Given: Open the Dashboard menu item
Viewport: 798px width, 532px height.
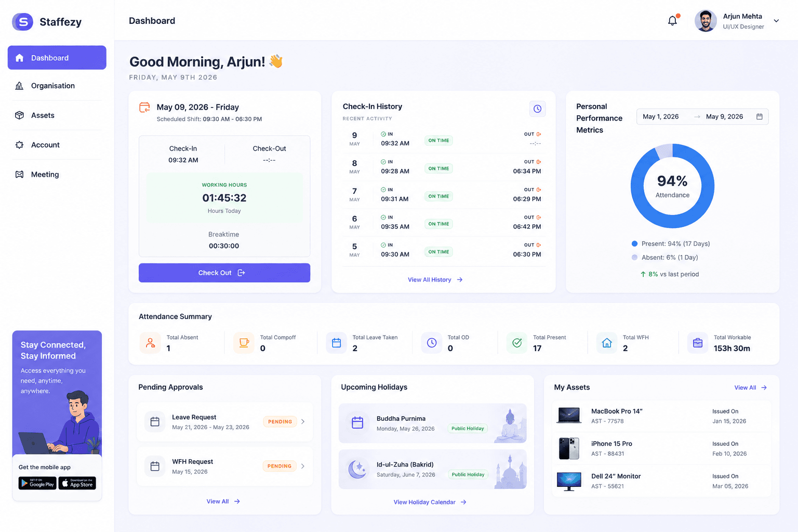Looking at the screenshot, I should [x=57, y=58].
